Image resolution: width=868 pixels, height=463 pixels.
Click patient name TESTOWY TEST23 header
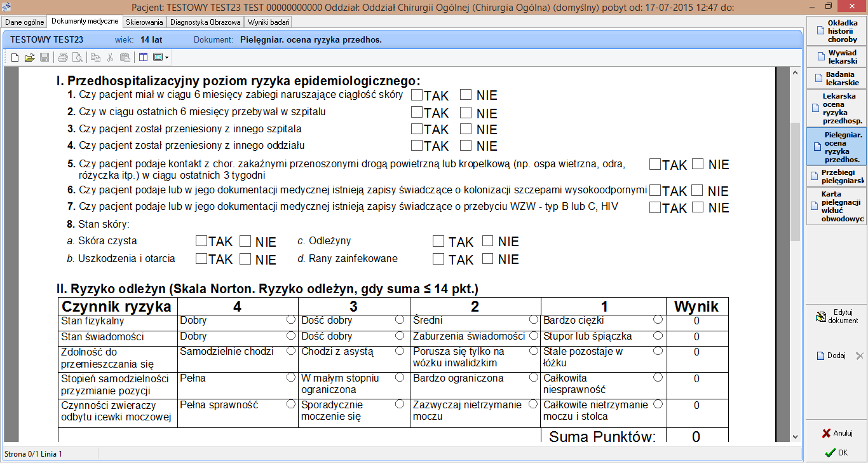tap(46, 39)
